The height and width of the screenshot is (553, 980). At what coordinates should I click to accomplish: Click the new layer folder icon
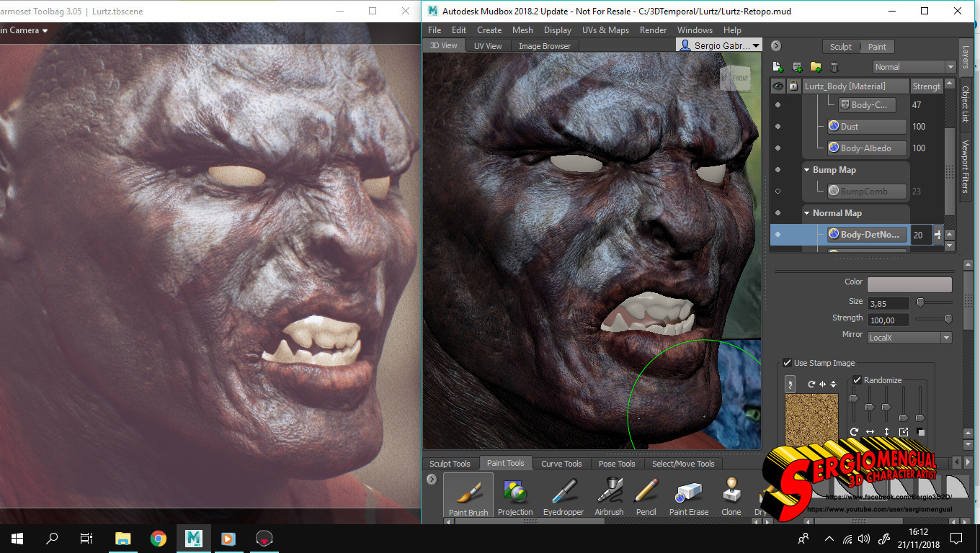816,67
